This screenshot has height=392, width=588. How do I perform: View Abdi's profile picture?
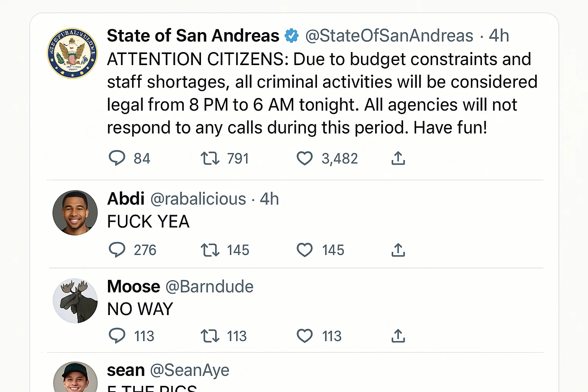[75, 213]
